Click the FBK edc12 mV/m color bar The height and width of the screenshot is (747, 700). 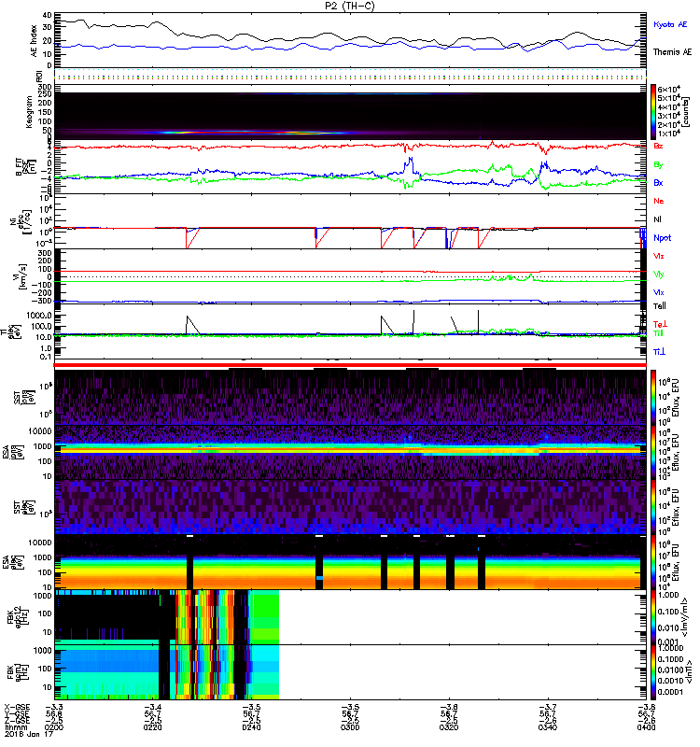coord(652,617)
